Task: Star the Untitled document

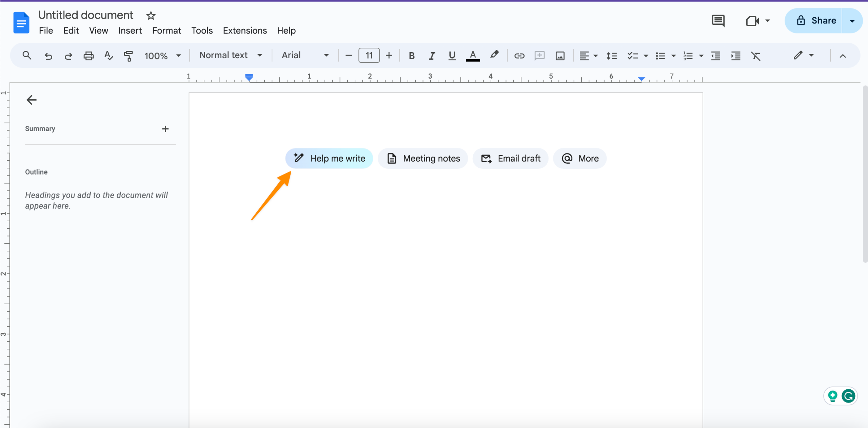Action: click(151, 16)
